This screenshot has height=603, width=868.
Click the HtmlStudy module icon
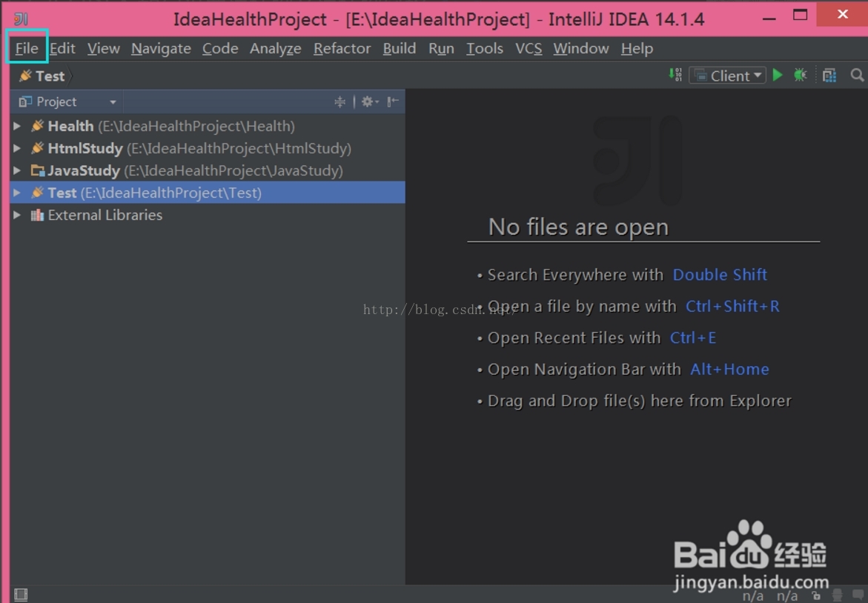[x=37, y=147]
